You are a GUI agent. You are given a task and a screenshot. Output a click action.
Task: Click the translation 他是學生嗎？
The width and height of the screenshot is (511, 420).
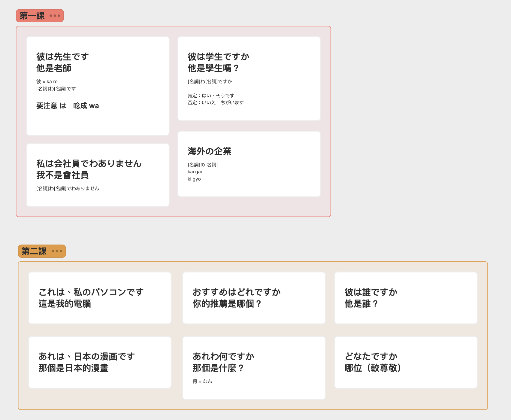coord(214,68)
